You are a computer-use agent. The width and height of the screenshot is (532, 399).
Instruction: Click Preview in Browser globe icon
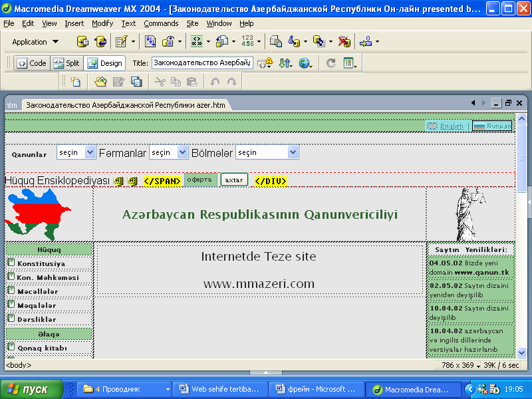305,63
